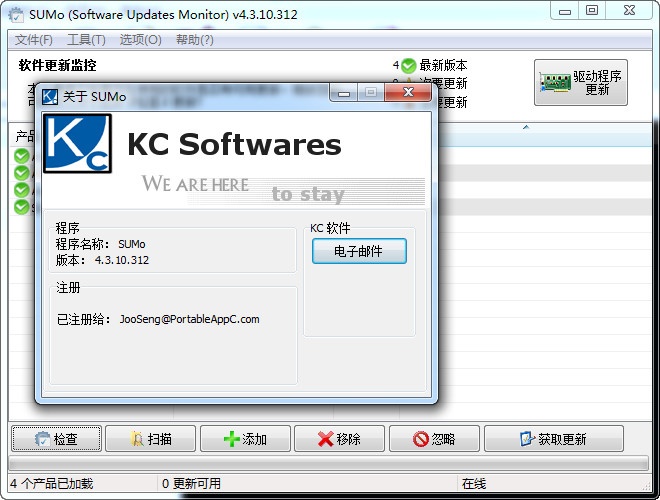Image resolution: width=660 pixels, height=500 pixels.
Task: Click the registered email JooSeng@PortableAppC.com text
Action: [189, 319]
